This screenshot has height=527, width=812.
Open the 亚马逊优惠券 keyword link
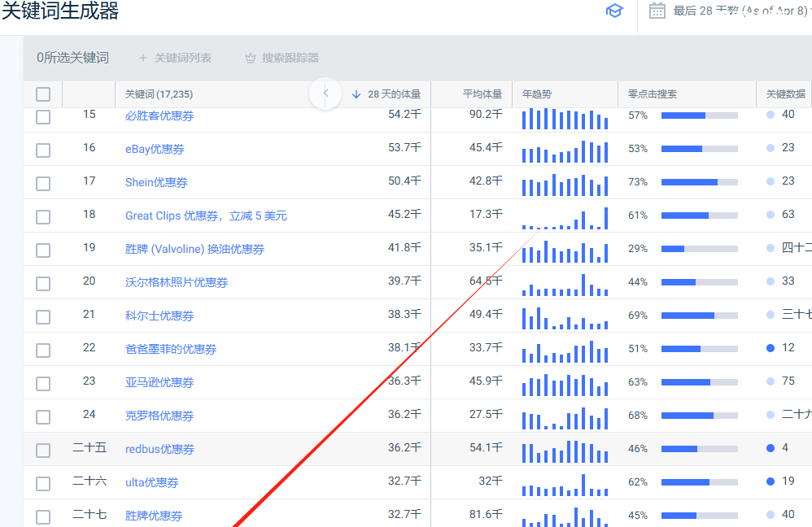159,382
